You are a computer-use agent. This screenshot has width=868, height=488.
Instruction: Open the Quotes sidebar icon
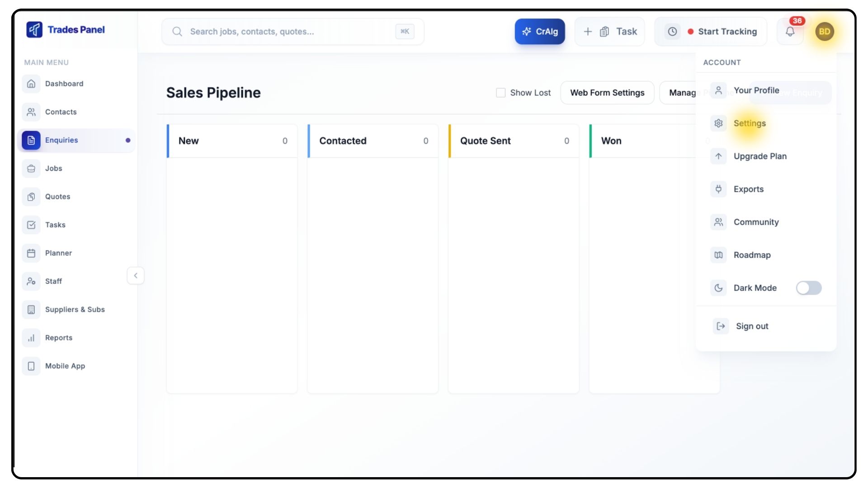(31, 197)
